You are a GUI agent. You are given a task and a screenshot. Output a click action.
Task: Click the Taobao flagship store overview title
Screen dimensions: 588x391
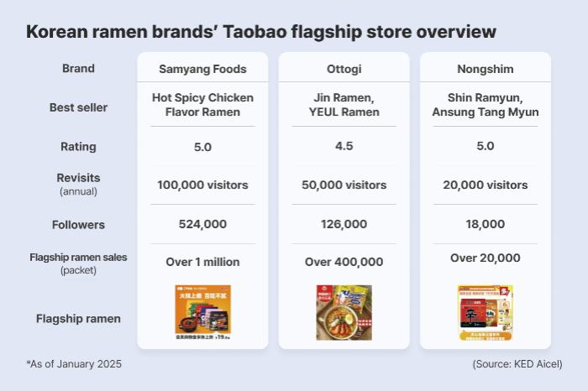[261, 31]
